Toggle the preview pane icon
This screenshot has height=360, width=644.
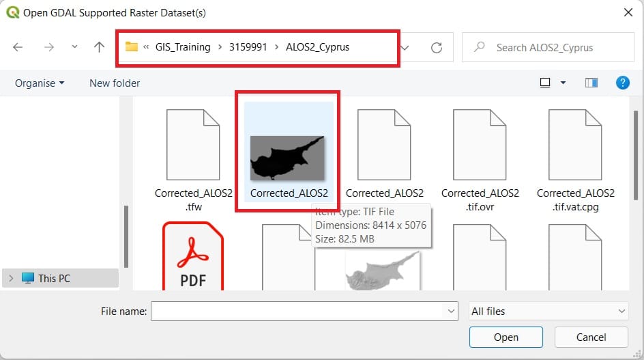coord(591,83)
